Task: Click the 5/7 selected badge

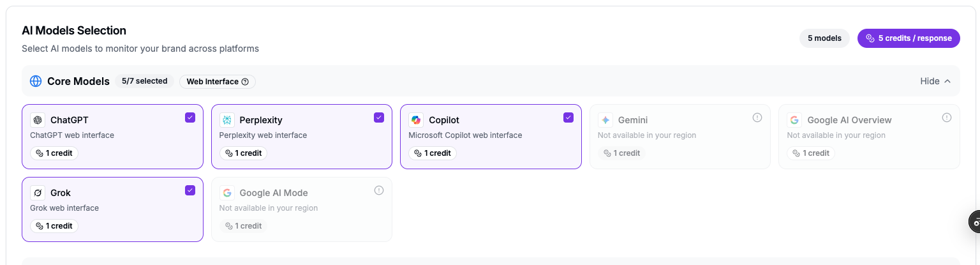Action: click(144, 81)
